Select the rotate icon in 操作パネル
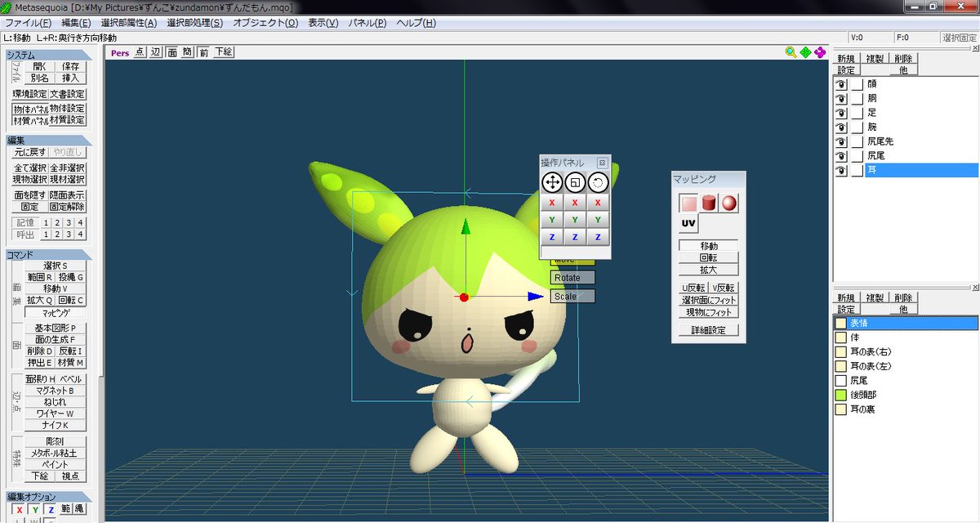The width and height of the screenshot is (980, 523). [599, 182]
